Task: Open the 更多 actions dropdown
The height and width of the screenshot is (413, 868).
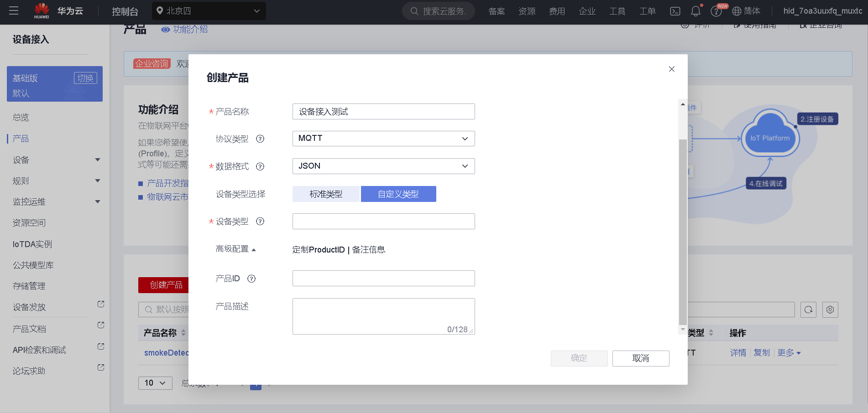Action: pyautogui.click(x=789, y=353)
